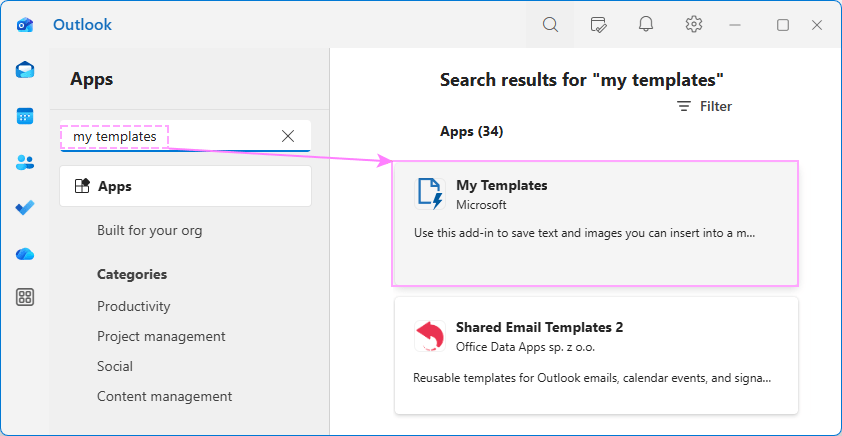Click the Microsoft publisher text
This screenshot has height=436, width=842.
(x=481, y=205)
